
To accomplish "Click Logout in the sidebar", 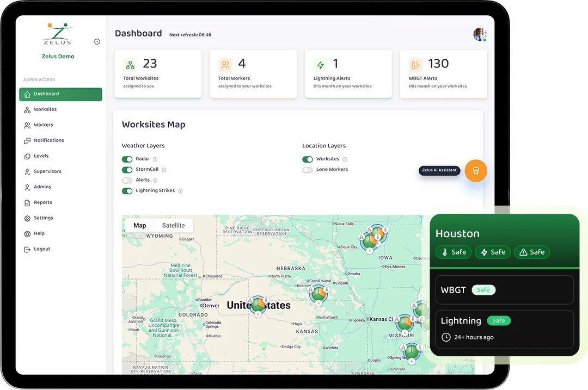I will pyautogui.click(x=41, y=249).
